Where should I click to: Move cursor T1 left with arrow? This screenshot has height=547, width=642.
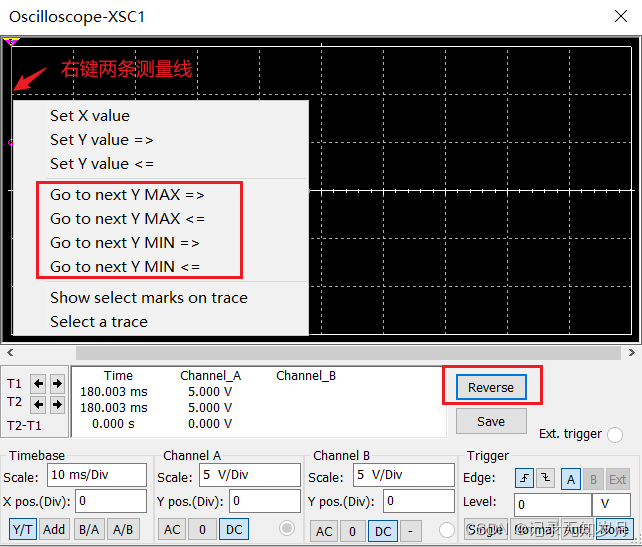(x=38, y=384)
